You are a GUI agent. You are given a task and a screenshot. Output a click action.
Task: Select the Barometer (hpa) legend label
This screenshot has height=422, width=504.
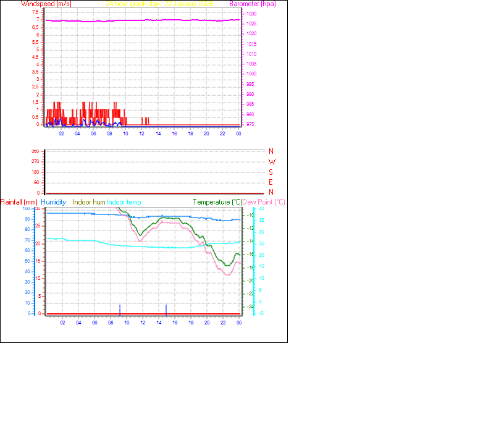[x=253, y=4]
